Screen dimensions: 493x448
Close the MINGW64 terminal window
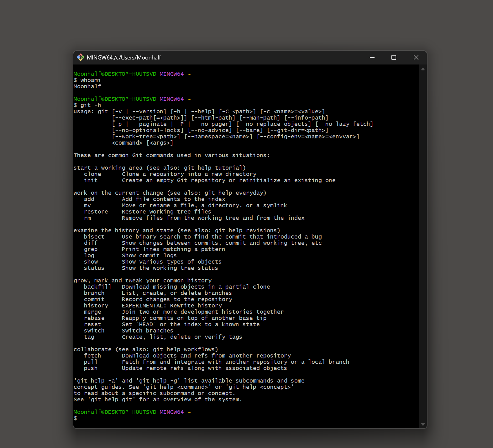click(416, 57)
